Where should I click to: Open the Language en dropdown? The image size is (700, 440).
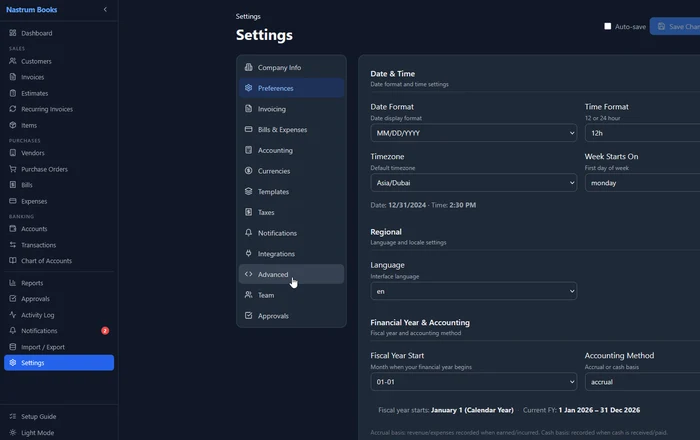coord(473,291)
